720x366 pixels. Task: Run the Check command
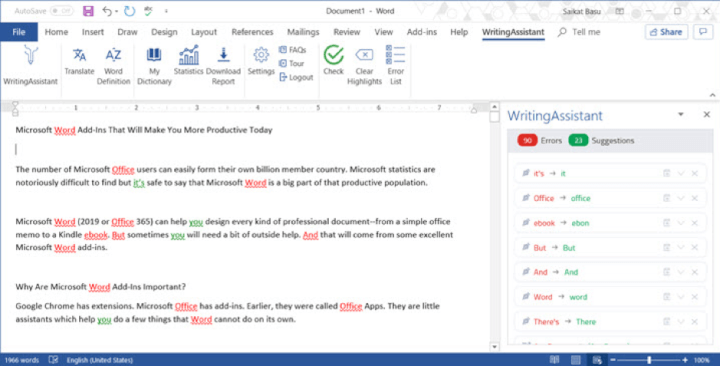pos(333,61)
